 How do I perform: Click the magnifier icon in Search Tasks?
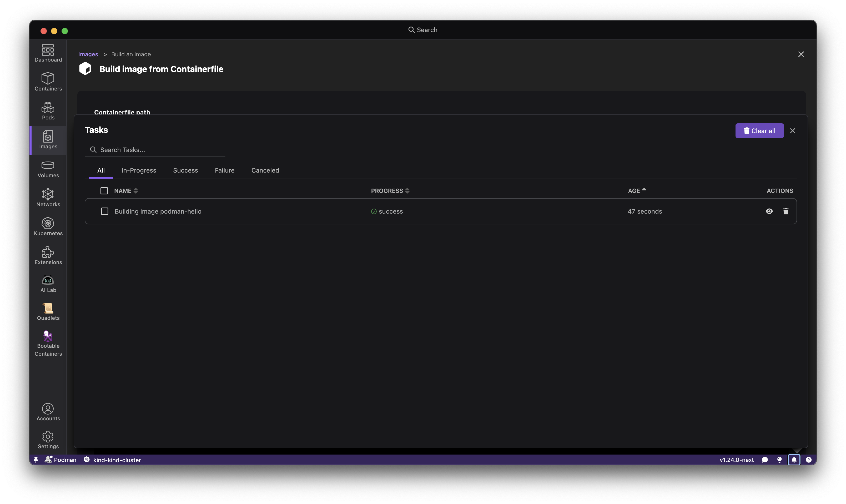coord(93,150)
